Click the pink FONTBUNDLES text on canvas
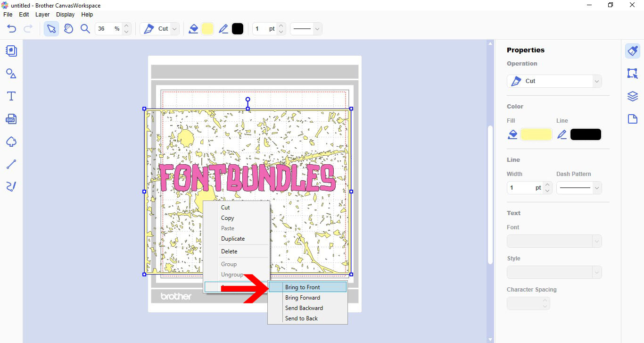 [248, 178]
